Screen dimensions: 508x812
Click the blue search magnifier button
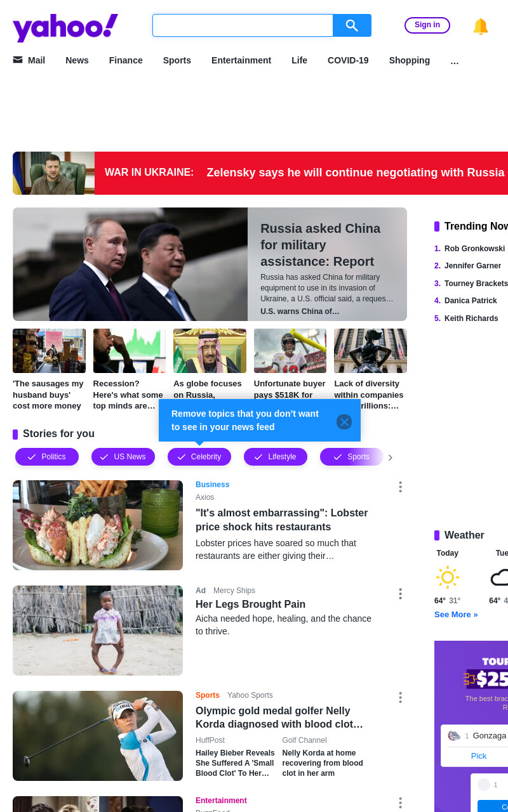(352, 25)
